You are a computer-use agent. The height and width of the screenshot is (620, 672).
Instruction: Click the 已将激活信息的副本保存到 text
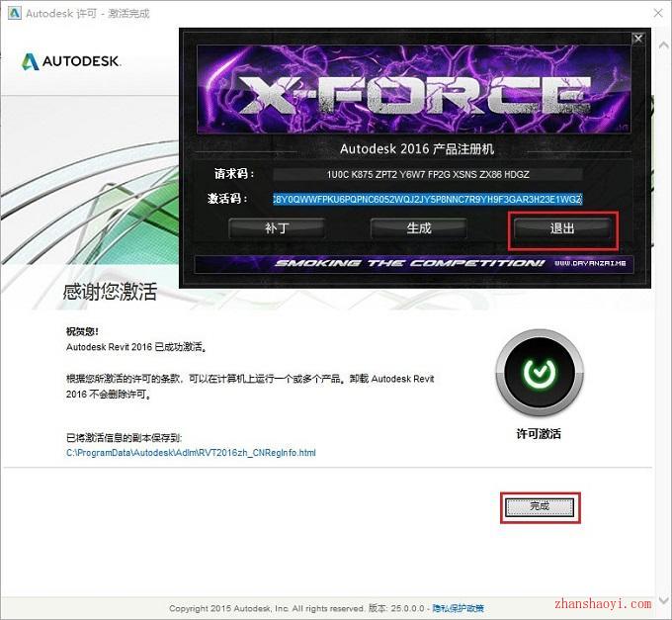(x=124, y=438)
